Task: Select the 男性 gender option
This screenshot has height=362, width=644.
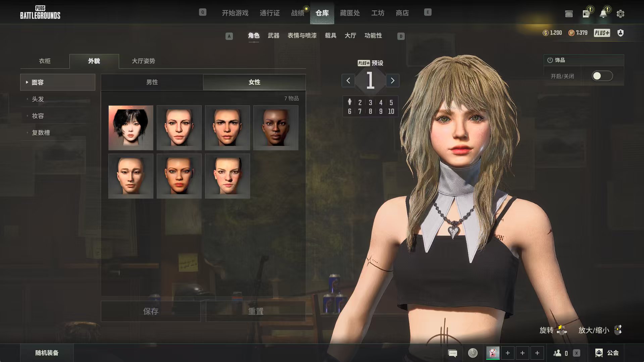Action: (x=152, y=82)
